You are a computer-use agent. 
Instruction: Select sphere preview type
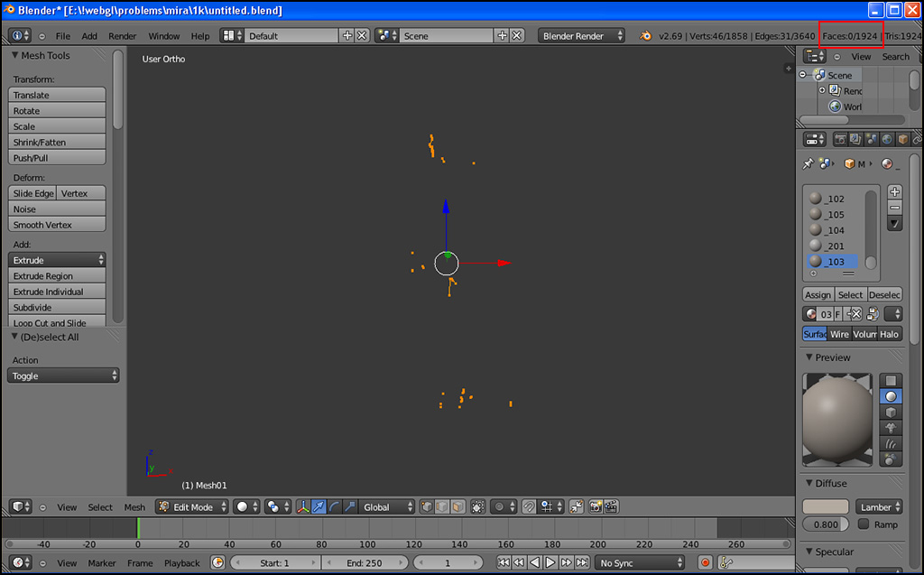[x=891, y=396]
